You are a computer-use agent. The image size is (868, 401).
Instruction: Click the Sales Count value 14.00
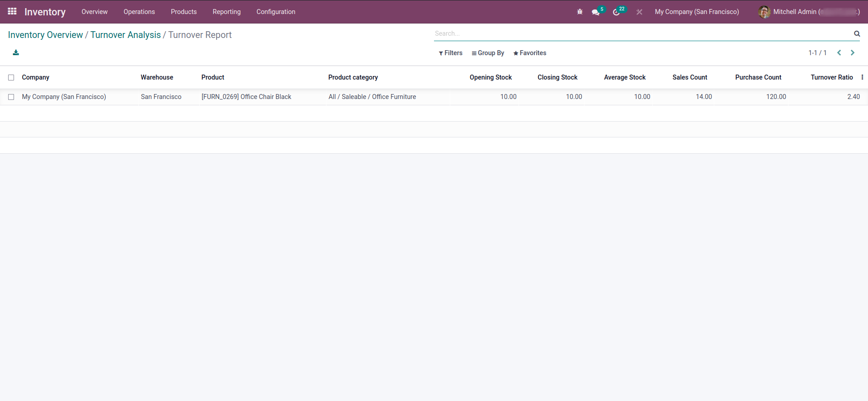[x=704, y=97]
